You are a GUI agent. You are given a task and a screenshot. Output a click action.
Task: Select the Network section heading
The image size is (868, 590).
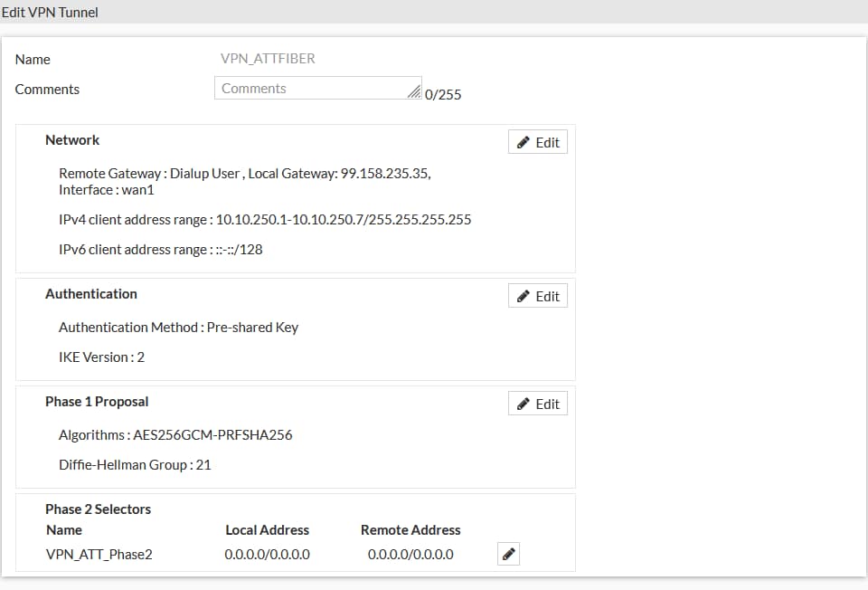click(72, 140)
